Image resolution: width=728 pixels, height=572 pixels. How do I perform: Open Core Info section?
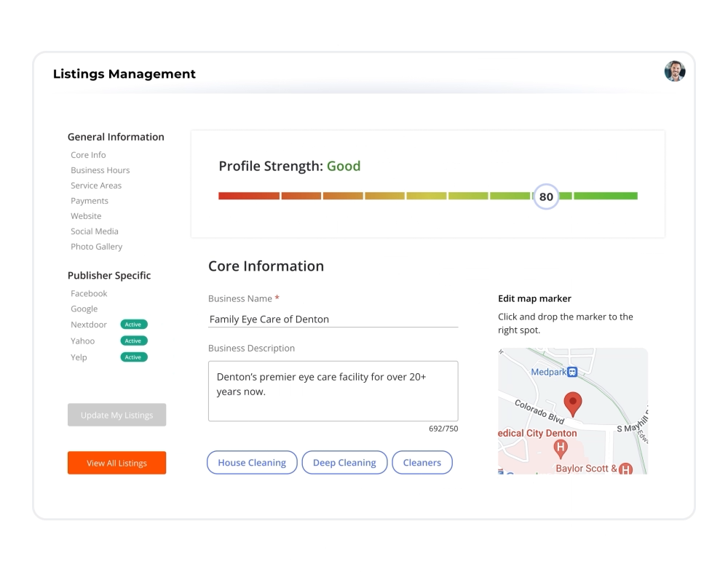click(x=88, y=155)
